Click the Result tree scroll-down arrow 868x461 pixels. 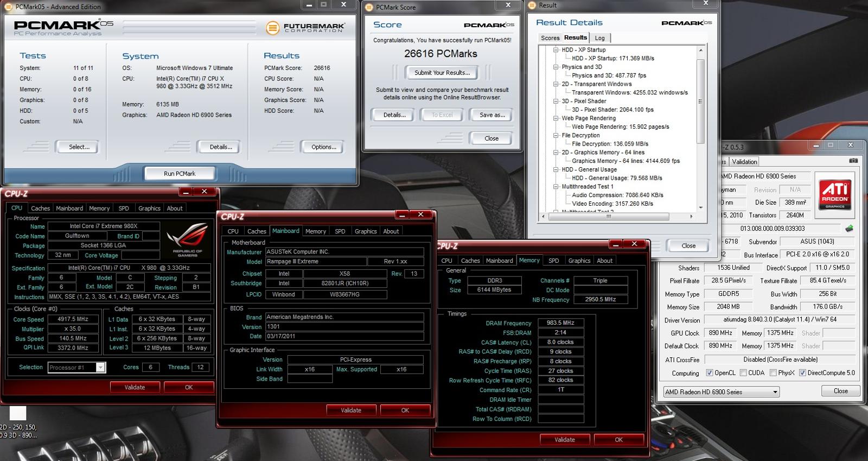click(x=700, y=207)
